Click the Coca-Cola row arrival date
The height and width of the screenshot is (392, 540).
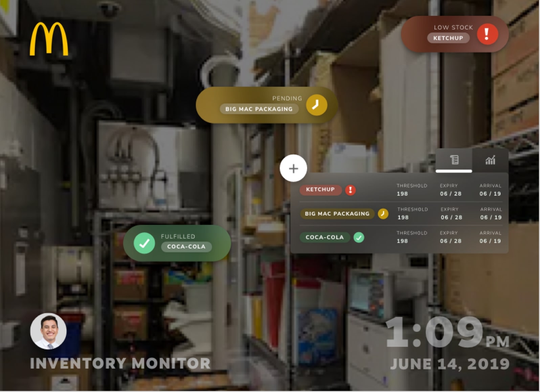coord(490,241)
